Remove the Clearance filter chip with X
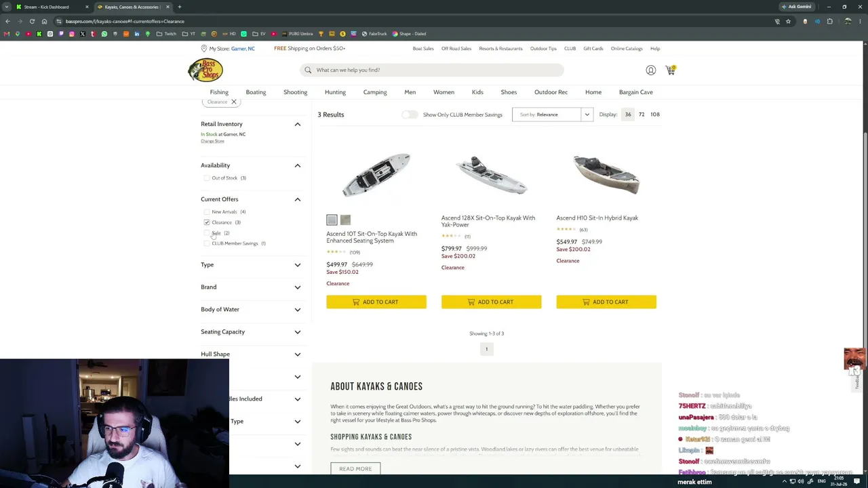This screenshot has width=868, height=488. point(233,102)
